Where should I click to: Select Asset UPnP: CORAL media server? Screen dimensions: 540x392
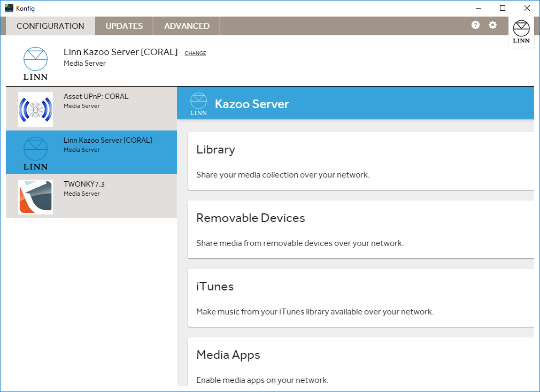coord(91,109)
